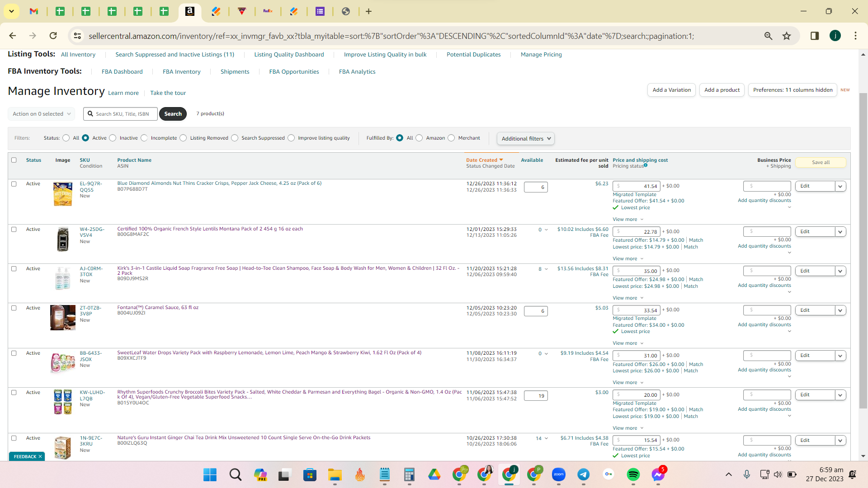Screen dimensions: 868x488
Task: Set Status filter to All
Action: point(66,138)
